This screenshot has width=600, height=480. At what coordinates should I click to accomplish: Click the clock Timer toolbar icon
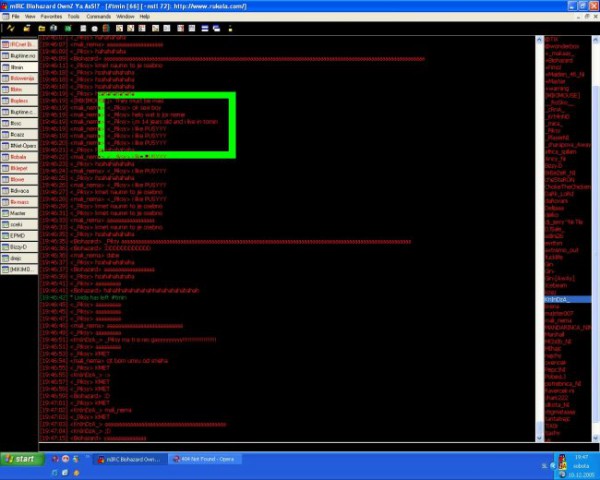pyautogui.click(x=95, y=28)
